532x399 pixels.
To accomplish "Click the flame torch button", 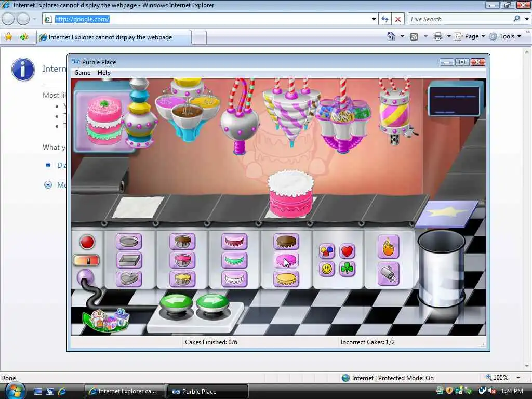I will point(388,247).
